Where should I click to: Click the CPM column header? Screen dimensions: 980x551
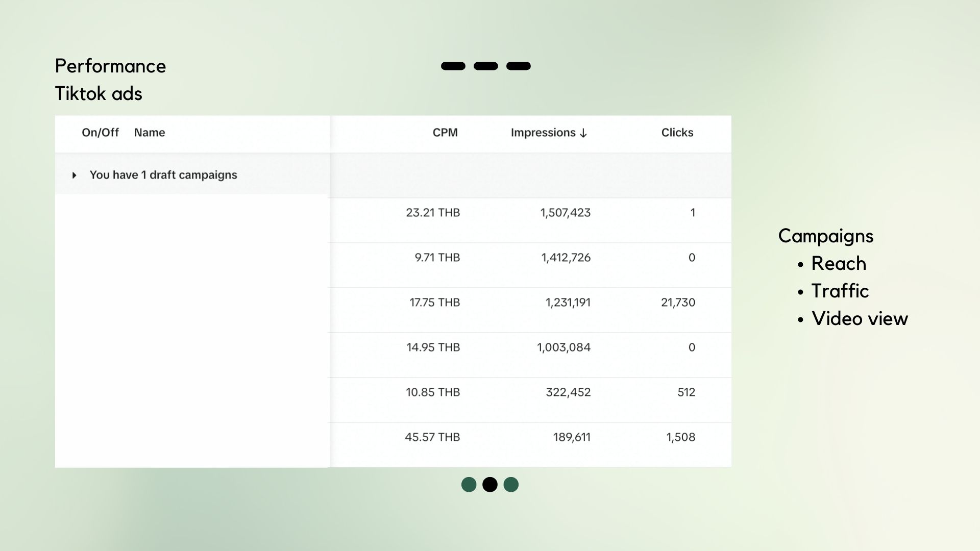pos(445,133)
